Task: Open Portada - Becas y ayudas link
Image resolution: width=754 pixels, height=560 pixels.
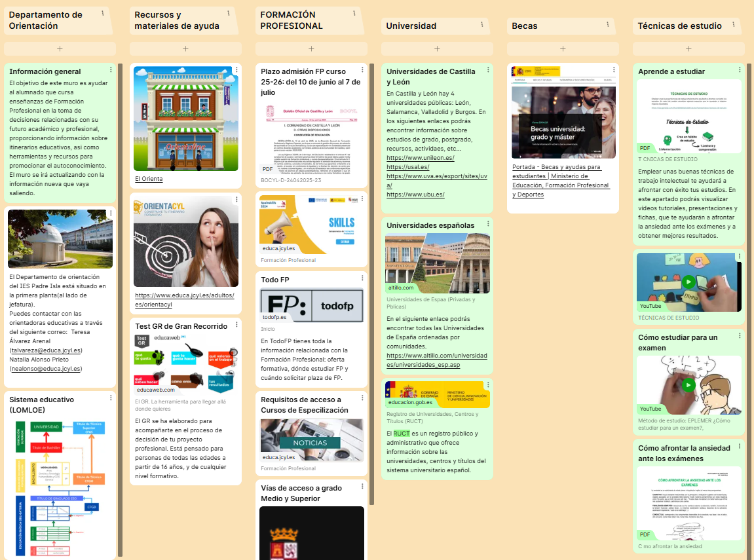Action: pos(561,181)
